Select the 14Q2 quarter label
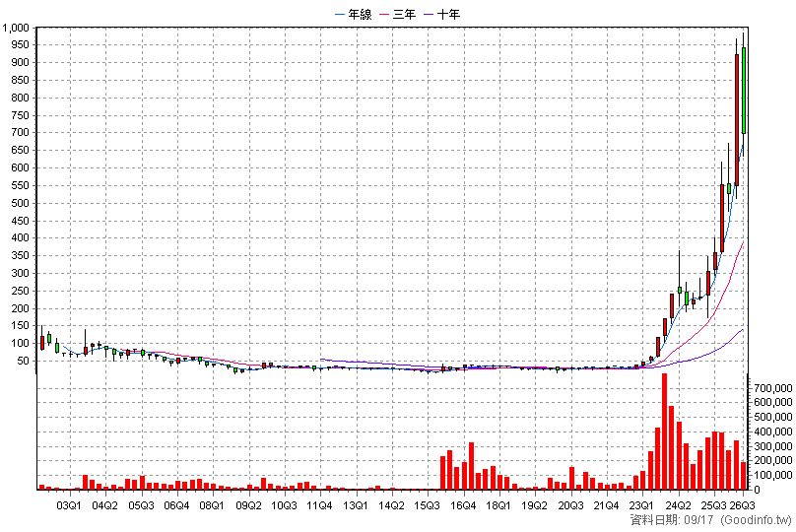The width and height of the screenshot is (796, 532). 391,505
